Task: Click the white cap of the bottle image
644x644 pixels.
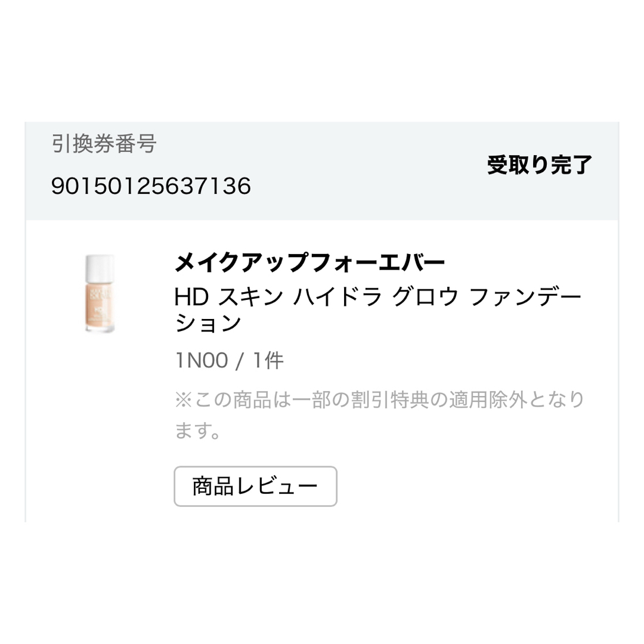Action: [100, 268]
